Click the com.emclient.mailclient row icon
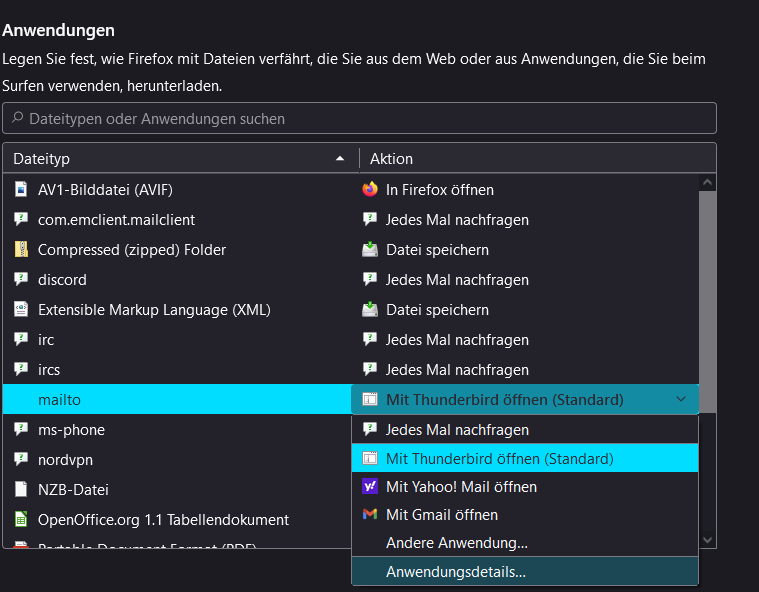Viewport: 759px width, 592px height. [21, 219]
